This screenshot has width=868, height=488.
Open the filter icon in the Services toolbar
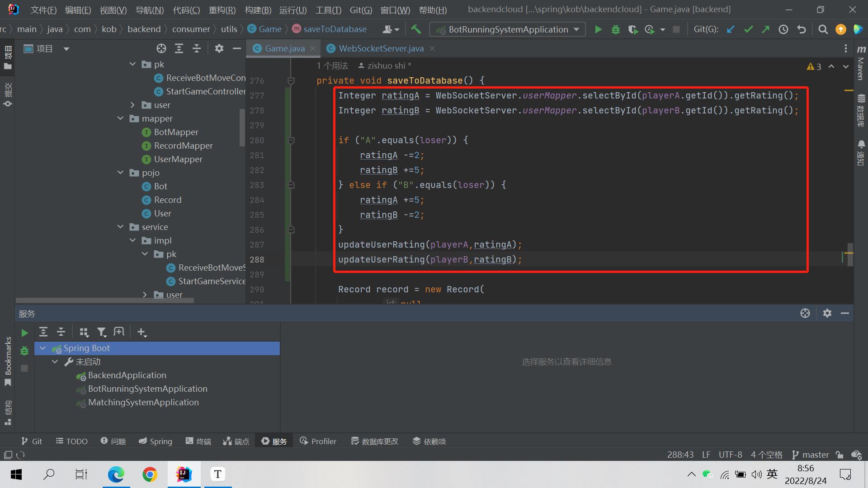pyautogui.click(x=102, y=332)
